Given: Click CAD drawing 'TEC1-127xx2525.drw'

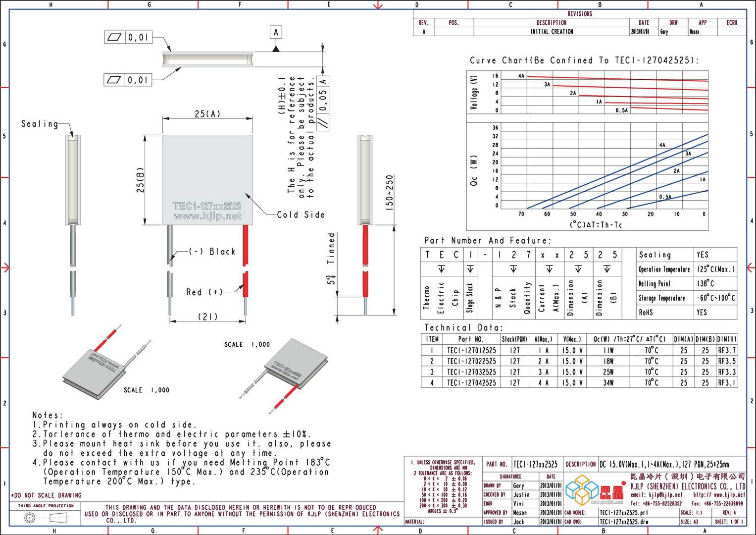Looking at the screenshot, I should click(x=624, y=522).
